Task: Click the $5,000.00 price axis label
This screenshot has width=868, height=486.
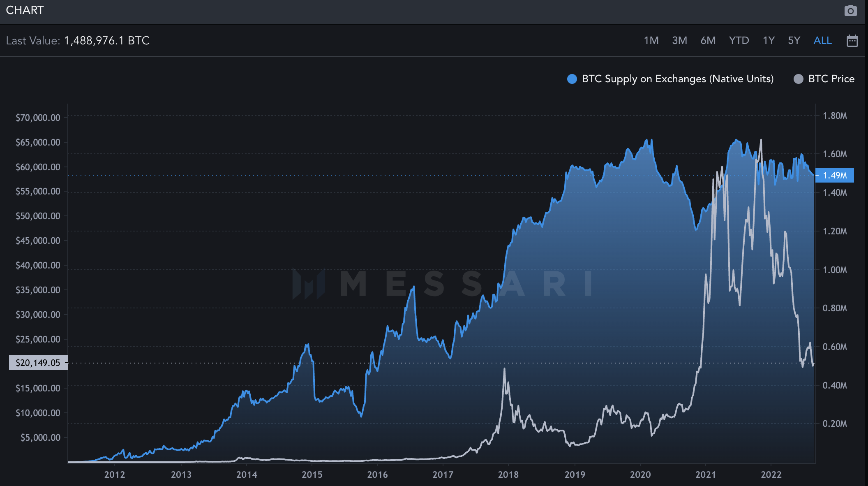Action: [40, 437]
